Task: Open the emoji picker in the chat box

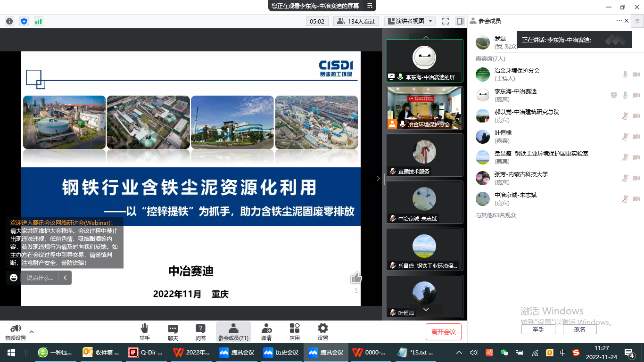Action: [14, 278]
